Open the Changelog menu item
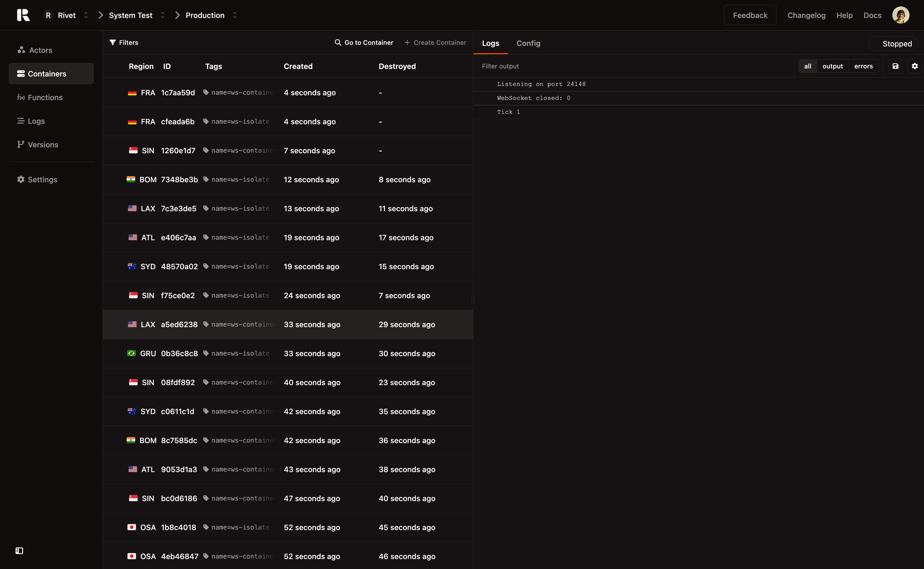The image size is (924, 569). pos(806,15)
